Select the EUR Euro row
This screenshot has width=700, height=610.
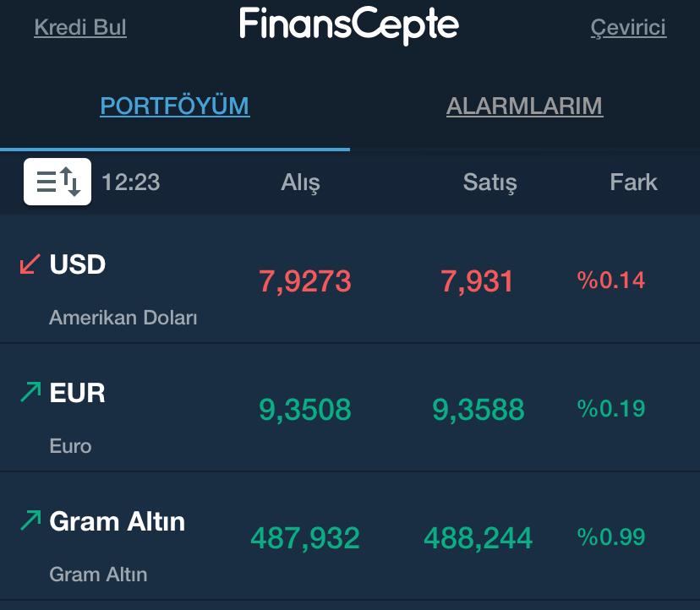[350, 407]
